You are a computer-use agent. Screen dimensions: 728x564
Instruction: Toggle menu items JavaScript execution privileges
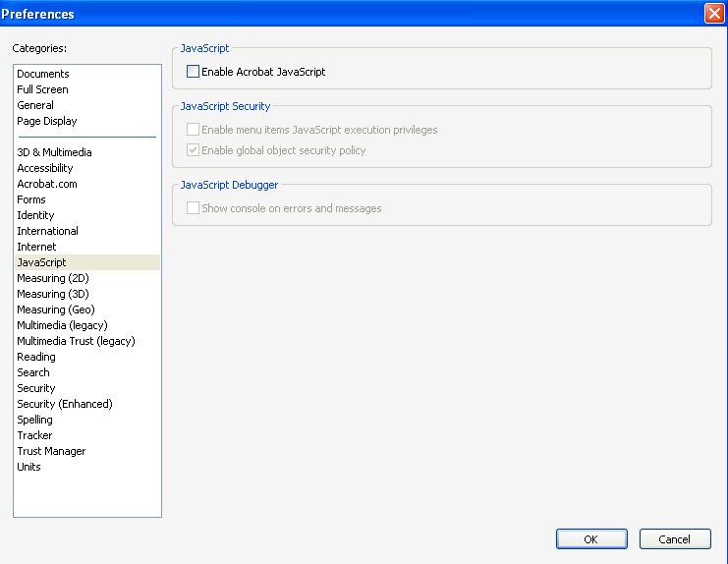tap(193, 130)
